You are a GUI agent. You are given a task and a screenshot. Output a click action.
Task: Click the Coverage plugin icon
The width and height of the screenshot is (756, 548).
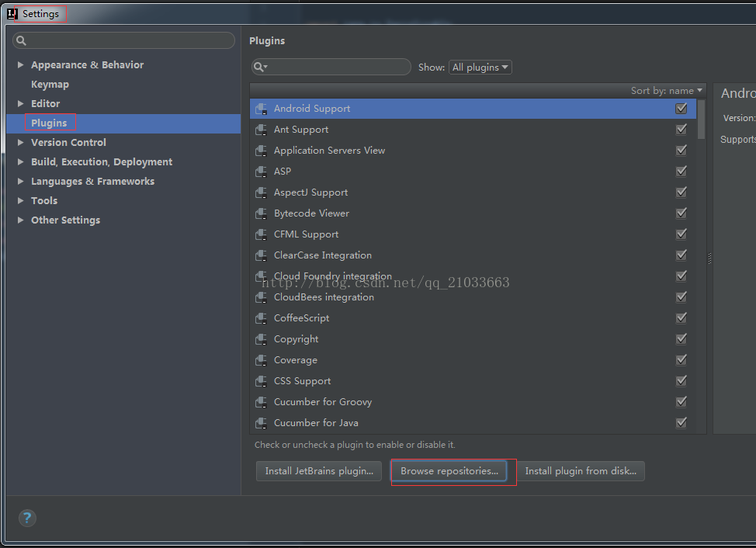point(261,360)
